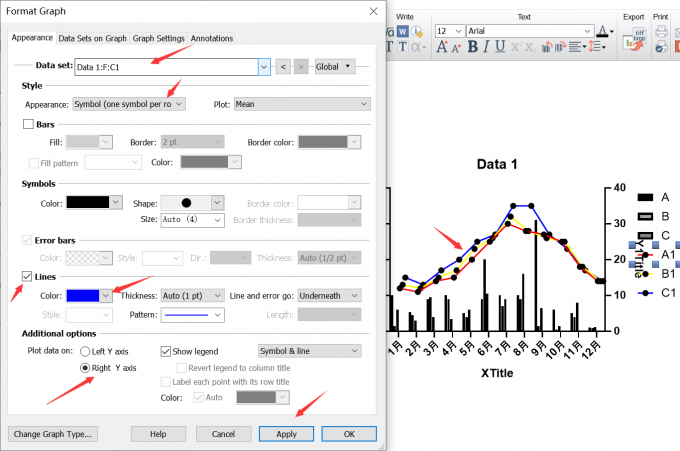Open the Appearance style dropdown

click(x=129, y=104)
